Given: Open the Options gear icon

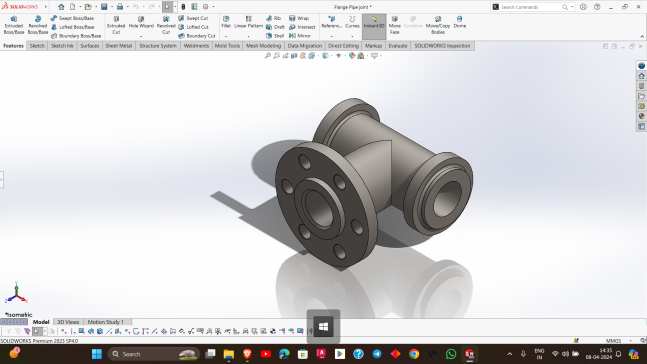Looking at the screenshot, I should tap(205, 7).
